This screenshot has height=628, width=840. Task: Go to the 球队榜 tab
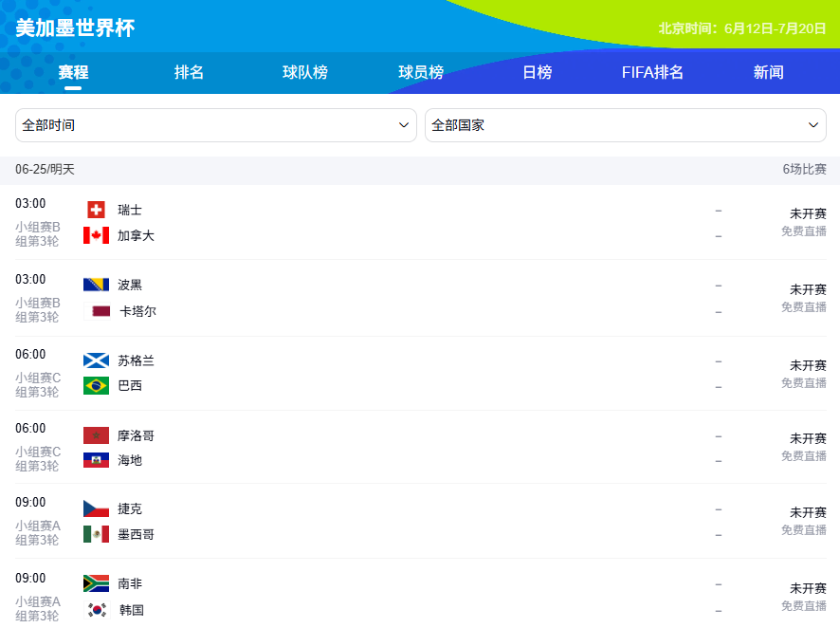pyautogui.click(x=305, y=72)
